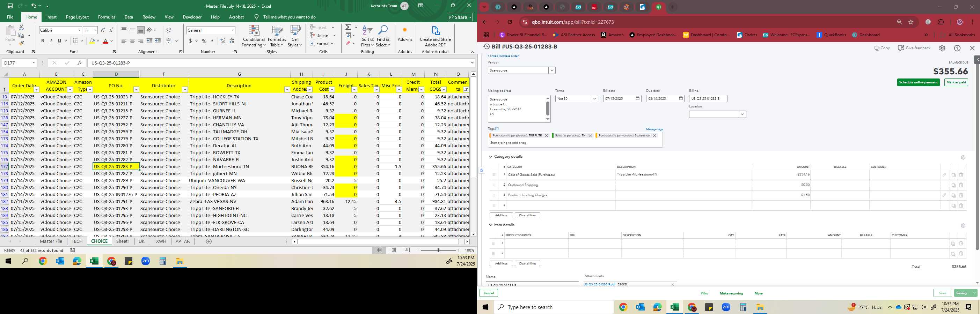Click the Bill no. input field
Image resolution: width=980 pixels, height=314 pixels.
click(708, 98)
